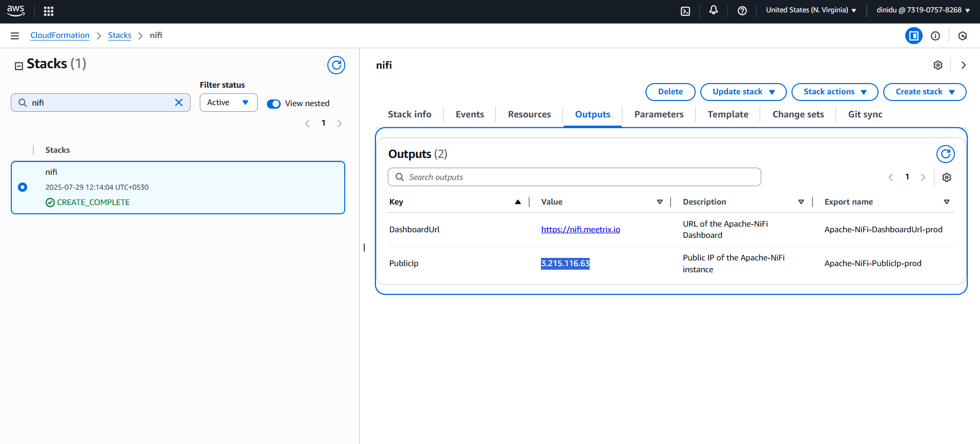
Task: Clear the nifi search filter
Action: (x=179, y=103)
